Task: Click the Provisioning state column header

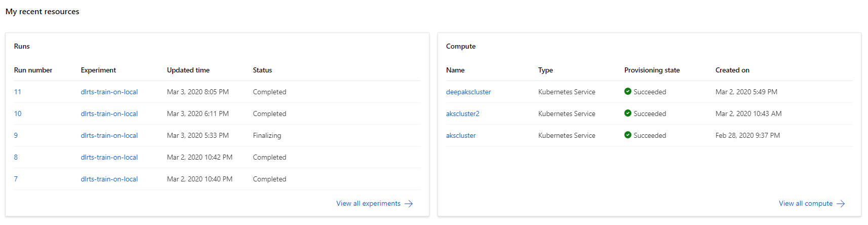Action: 652,70
